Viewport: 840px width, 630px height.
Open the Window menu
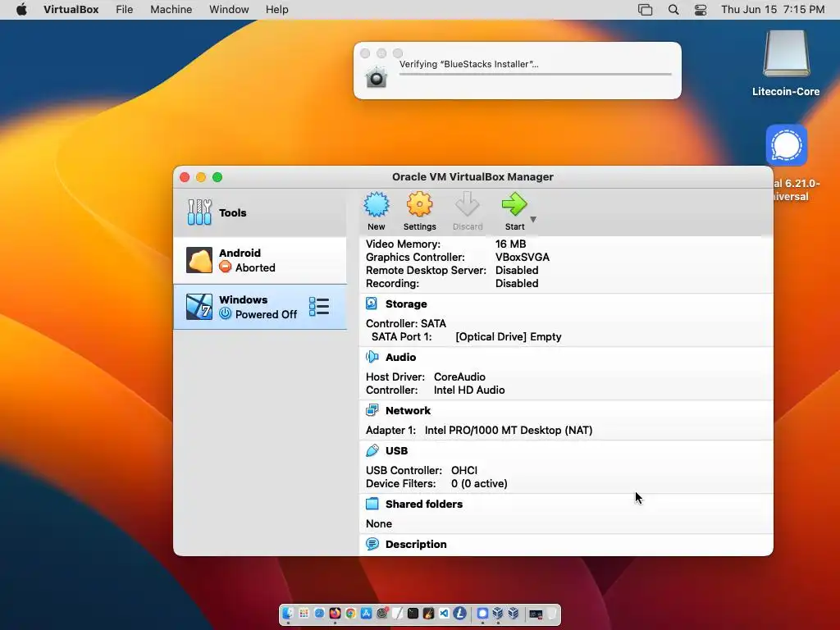(x=229, y=9)
